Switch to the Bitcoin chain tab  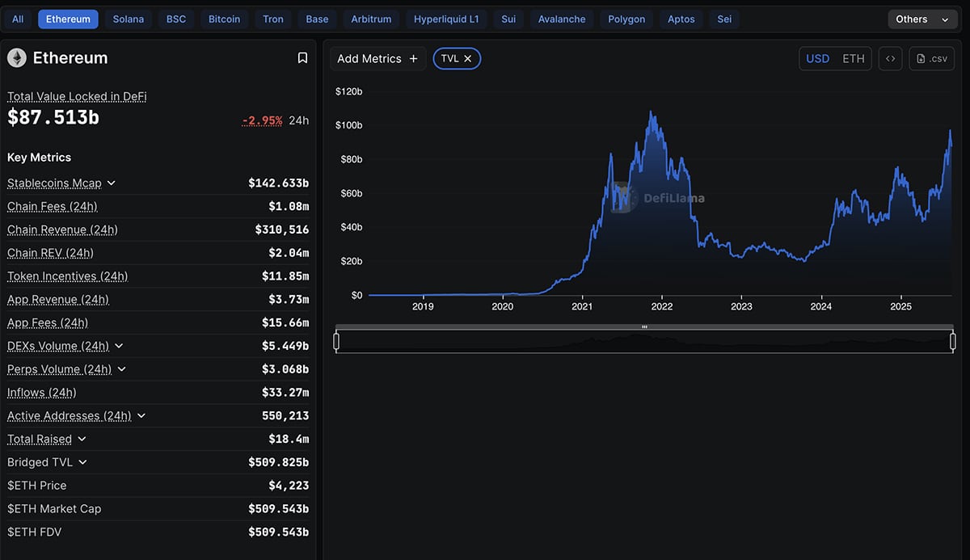224,19
